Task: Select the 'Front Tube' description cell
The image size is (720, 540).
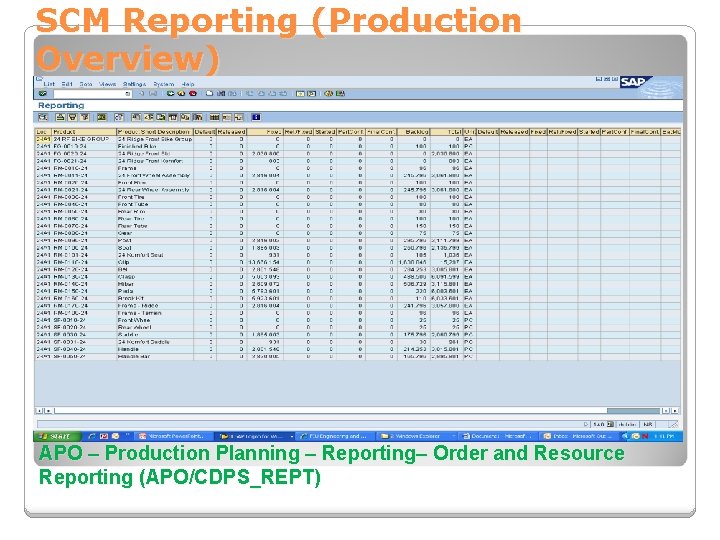Action: pos(155,204)
